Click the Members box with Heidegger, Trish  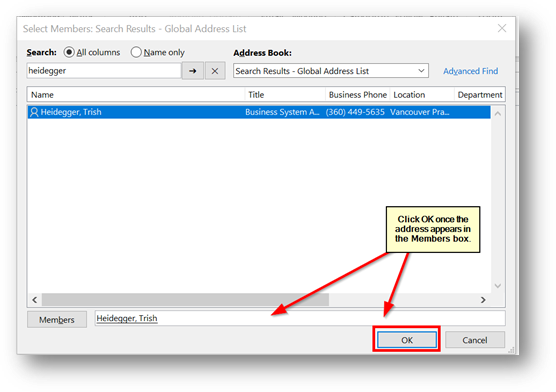[x=300, y=318]
